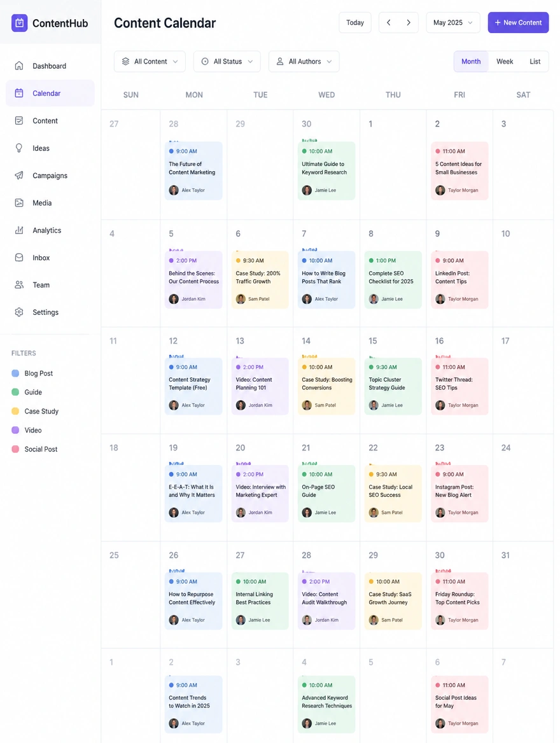560x743 pixels.
Task: Open How to Repurpose Content Effectively card
Action: click(x=193, y=601)
